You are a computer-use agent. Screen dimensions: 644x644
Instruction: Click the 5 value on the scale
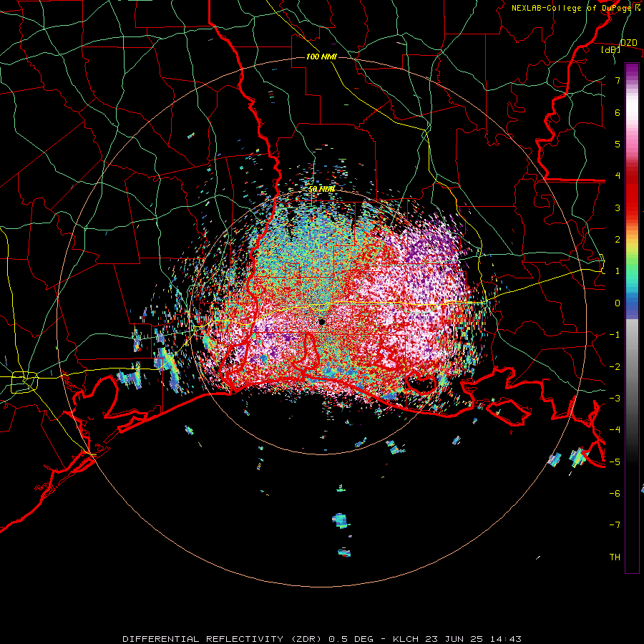tap(618, 144)
